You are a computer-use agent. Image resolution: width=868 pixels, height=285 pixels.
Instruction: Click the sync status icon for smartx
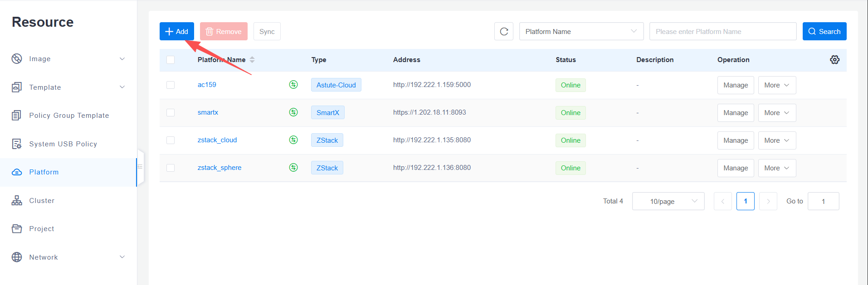coord(293,112)
